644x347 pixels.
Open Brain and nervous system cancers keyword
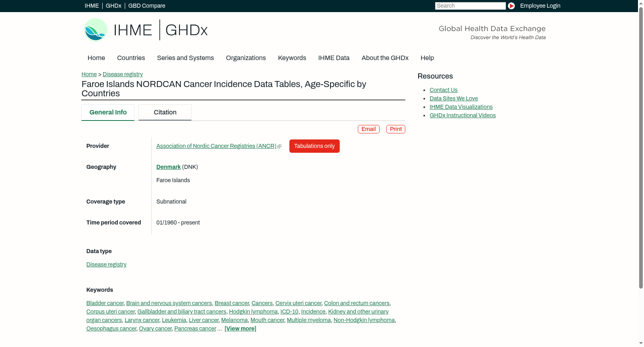[169, 303]
